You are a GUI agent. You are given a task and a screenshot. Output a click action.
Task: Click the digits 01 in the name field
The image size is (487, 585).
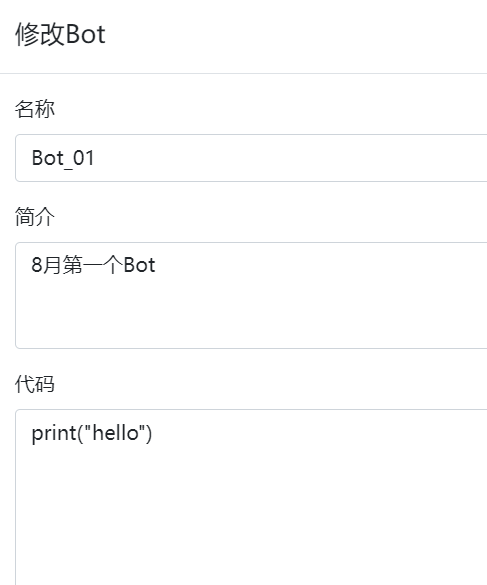coord(84,157)
